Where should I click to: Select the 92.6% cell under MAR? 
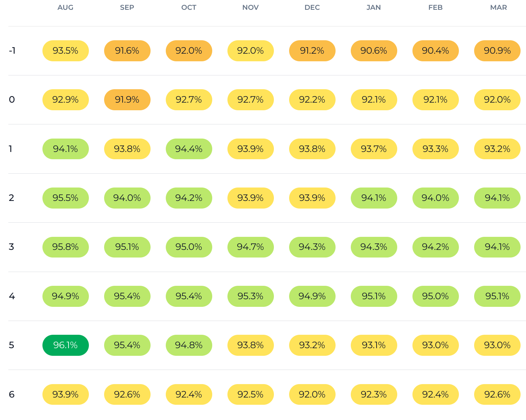tap(497, 395)
